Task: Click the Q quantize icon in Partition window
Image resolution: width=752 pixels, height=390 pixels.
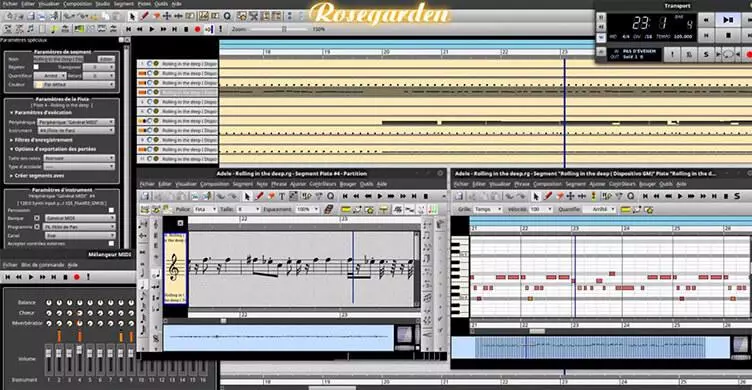Action: pyautogui.click(x=330, y=196)
